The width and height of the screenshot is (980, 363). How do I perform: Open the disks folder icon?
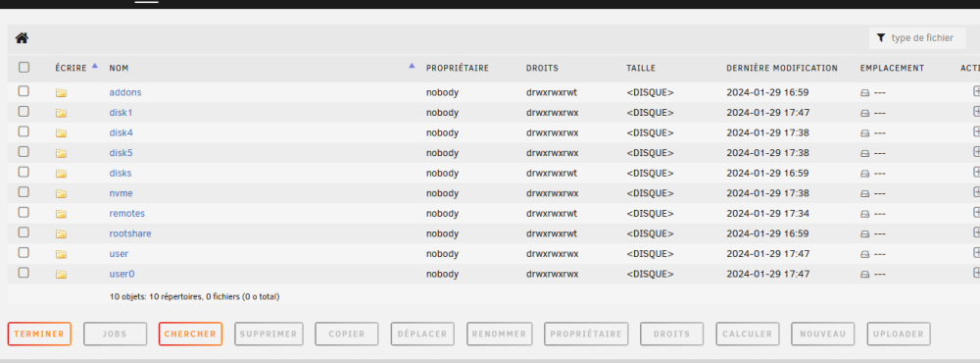tap(61, 174)
